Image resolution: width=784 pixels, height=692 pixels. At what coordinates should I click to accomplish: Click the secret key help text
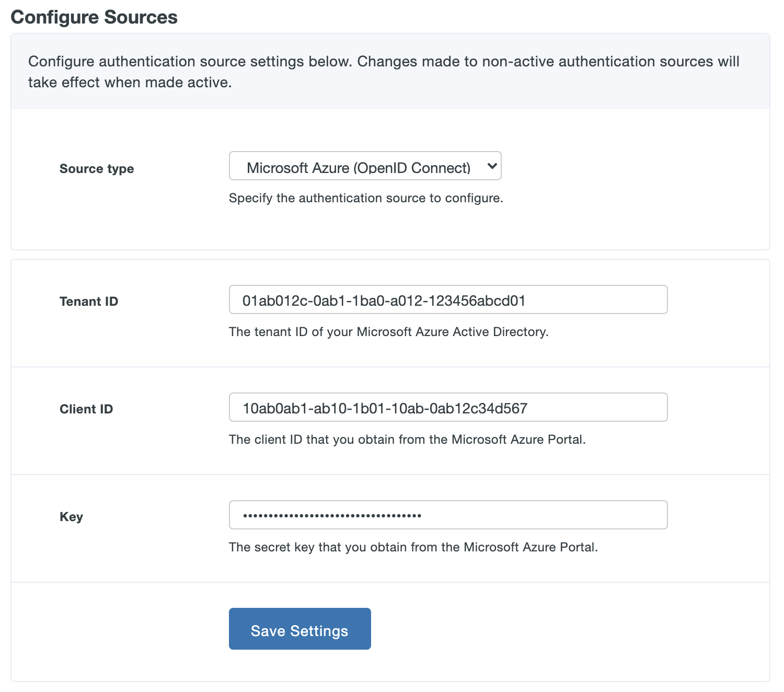[x=413, y=547]
